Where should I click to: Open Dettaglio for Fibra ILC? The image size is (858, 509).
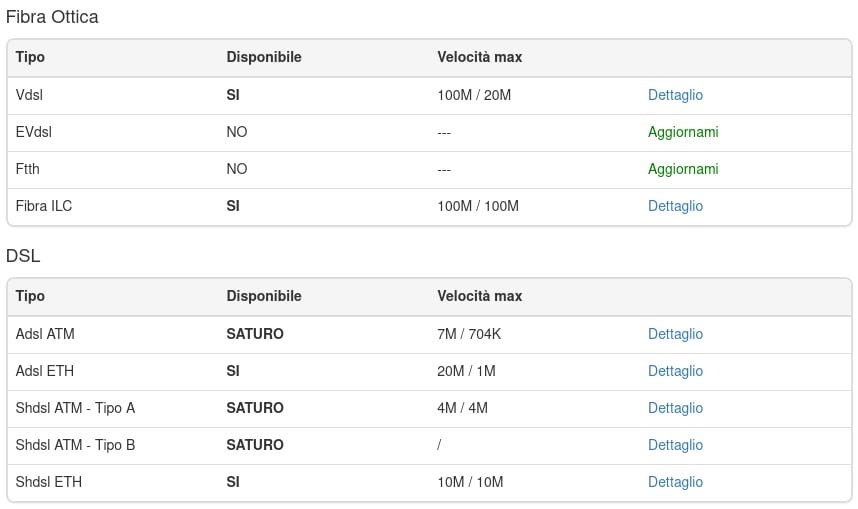tap(675, 206)
